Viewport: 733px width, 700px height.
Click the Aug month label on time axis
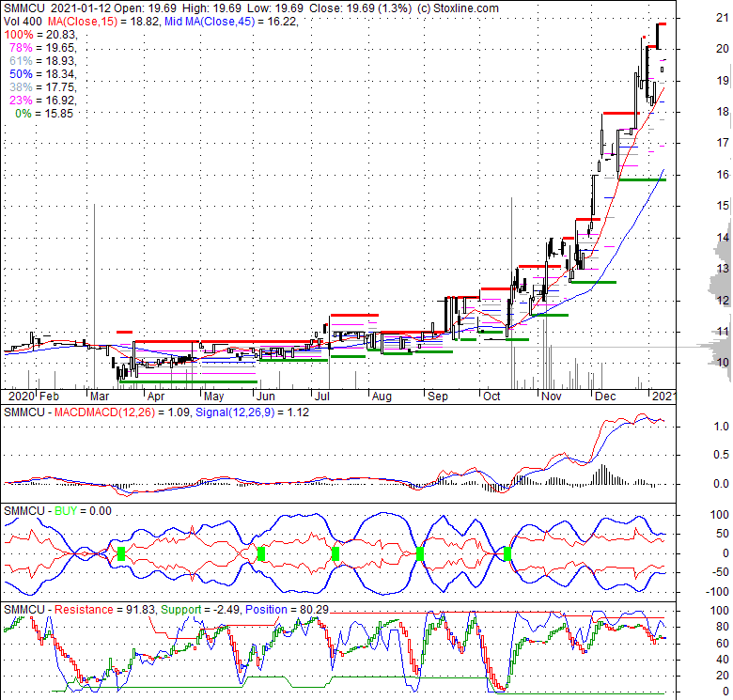tap(382, 397)
